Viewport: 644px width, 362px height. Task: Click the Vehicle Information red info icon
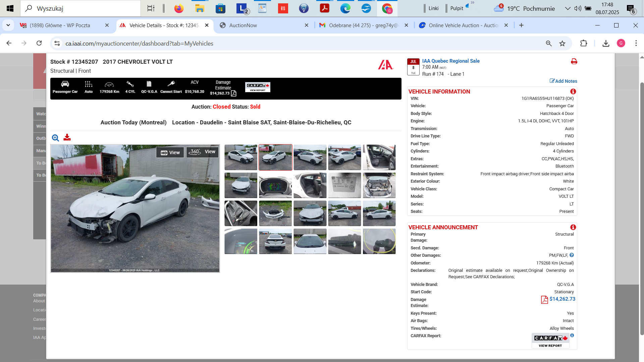(x=573, y=92)
